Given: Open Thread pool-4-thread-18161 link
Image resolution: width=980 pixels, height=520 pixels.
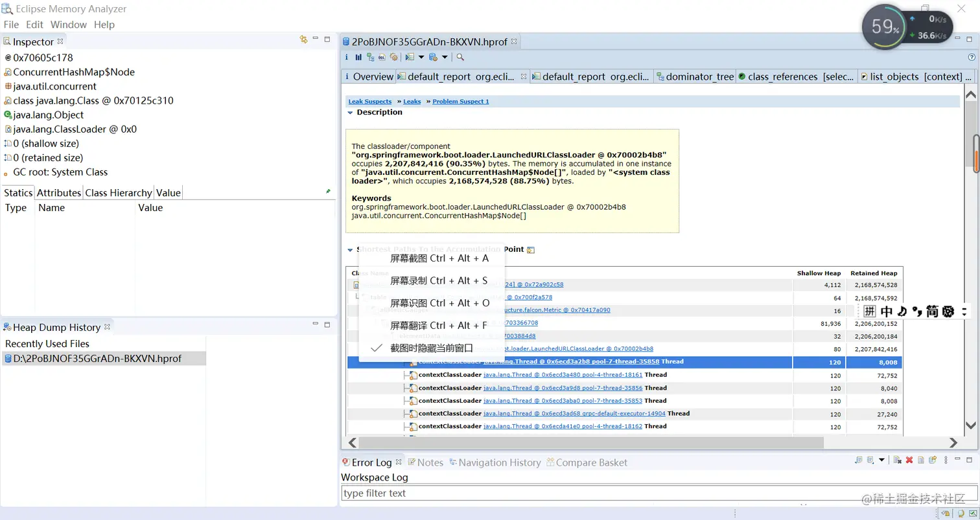Looking at the screenshot, I should (x=563, y=375).
